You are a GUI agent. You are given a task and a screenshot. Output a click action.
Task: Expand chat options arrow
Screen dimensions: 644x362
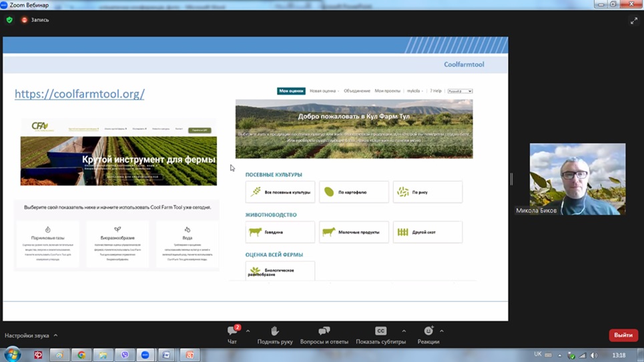point(248,331)
